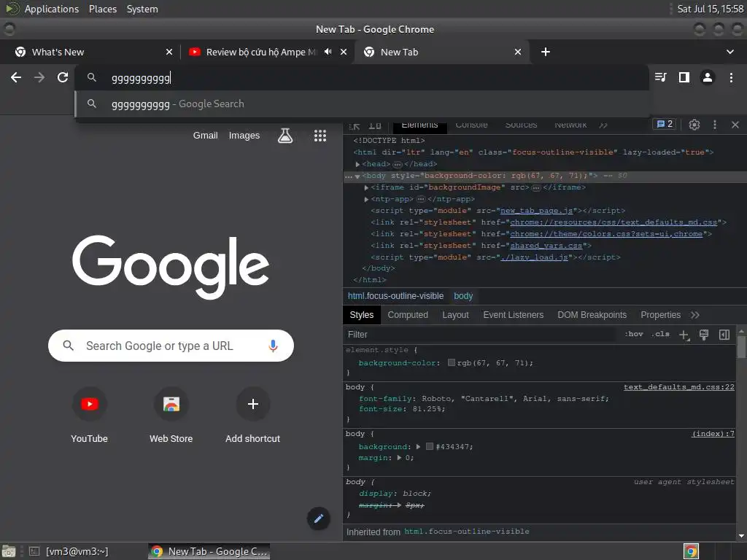The width and height of the screenshot is (747, 560).
Task: Open Chrome's three-dot main menu
Action: point(731,77)
